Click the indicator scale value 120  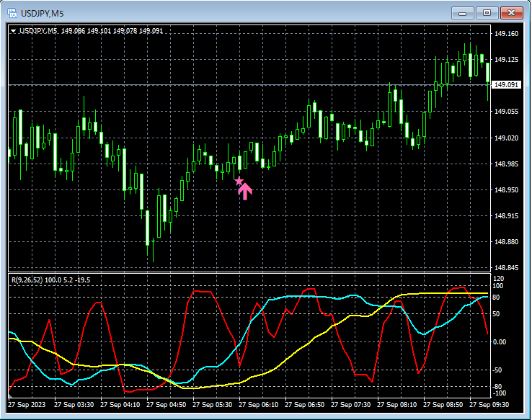coord(498,279)
